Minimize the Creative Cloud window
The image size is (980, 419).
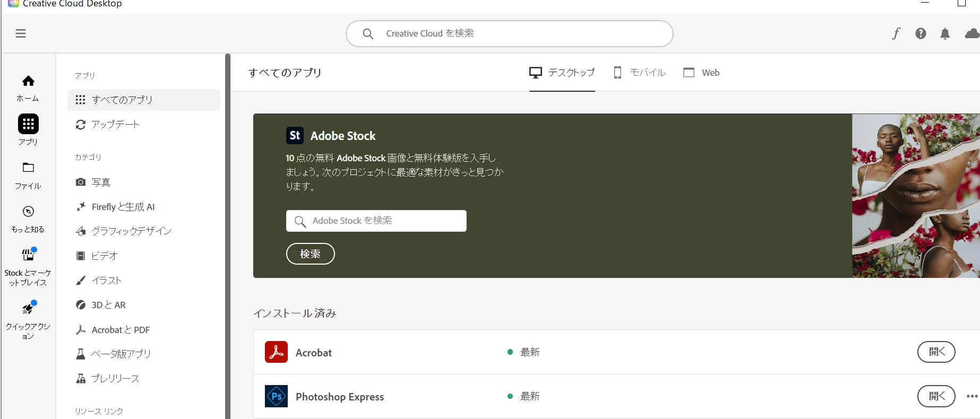[925, 3]
